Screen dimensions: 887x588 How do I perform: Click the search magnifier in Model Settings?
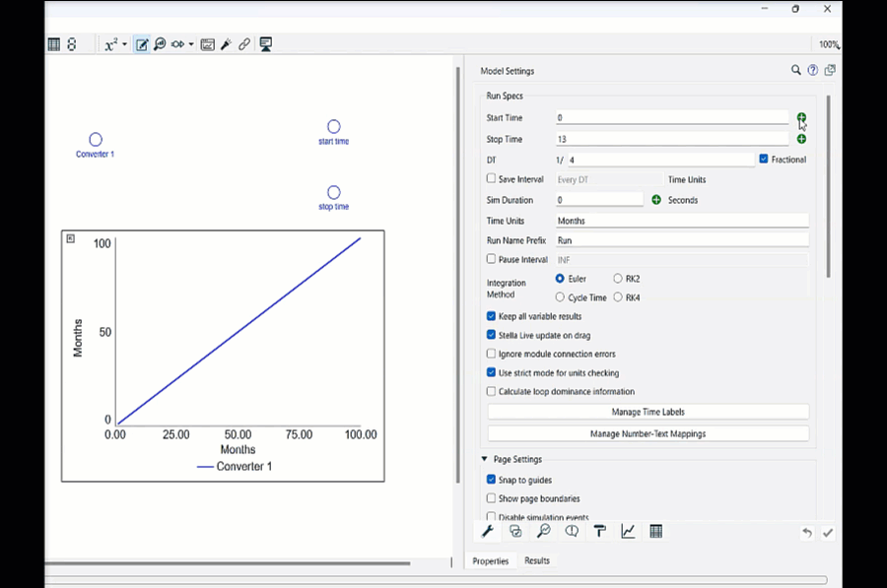pos(796,71)
